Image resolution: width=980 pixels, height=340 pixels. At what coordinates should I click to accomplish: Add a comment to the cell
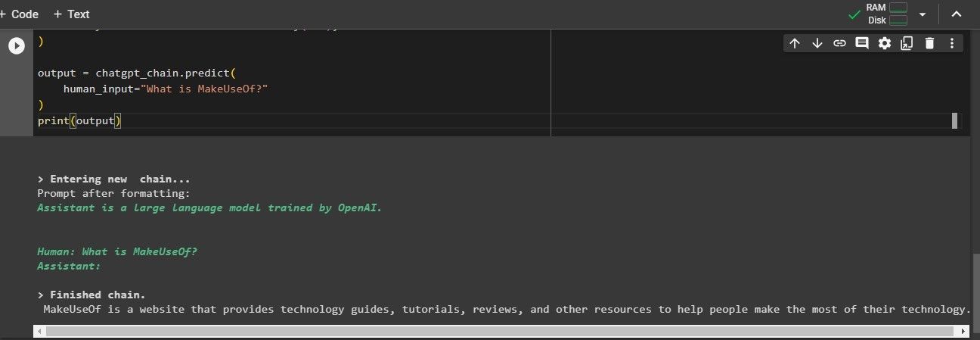pos(862,43)
